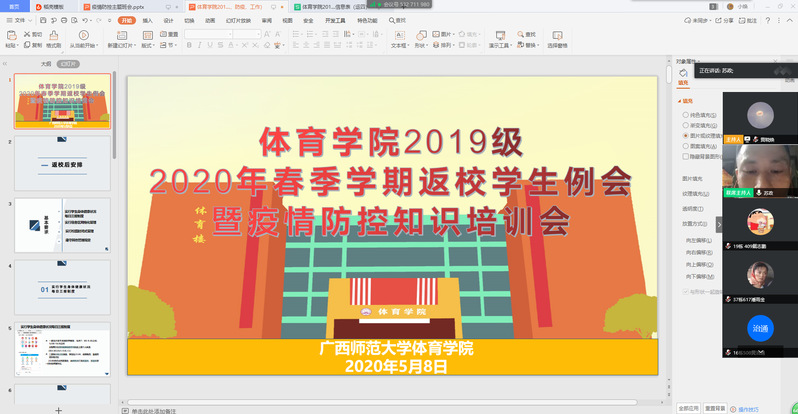
Task: Click the Cut (剪切) scissors button
Action: point(33,34)
